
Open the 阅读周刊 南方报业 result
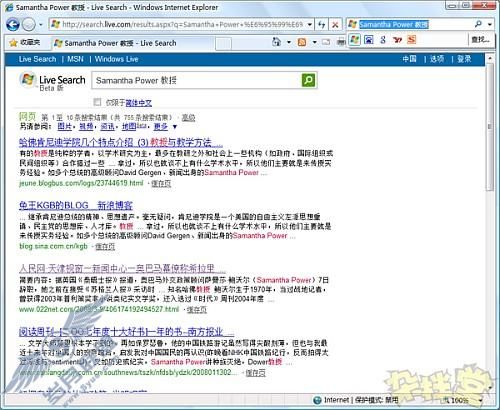click(127, 332)
